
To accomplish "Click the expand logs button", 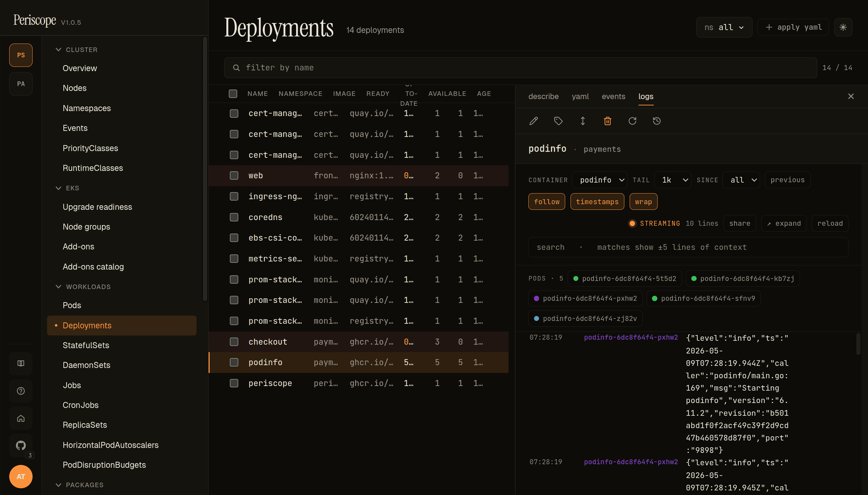I will (784, 223).
